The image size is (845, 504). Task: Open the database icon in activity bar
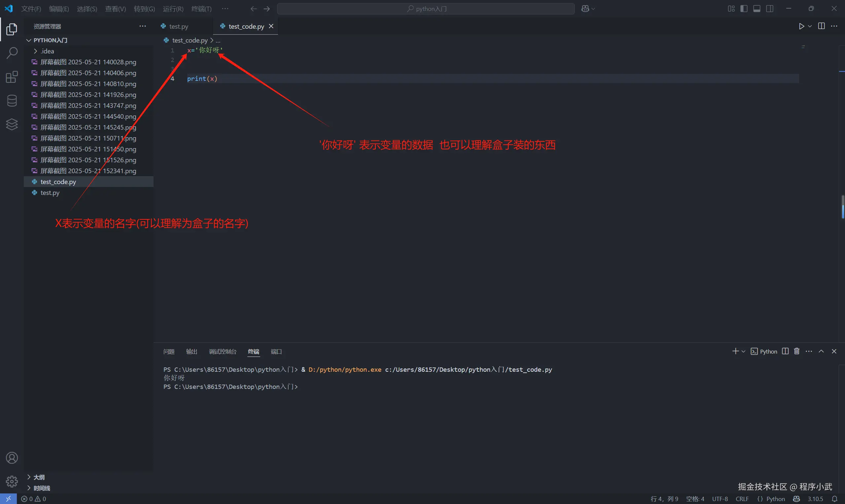[12, 101]
